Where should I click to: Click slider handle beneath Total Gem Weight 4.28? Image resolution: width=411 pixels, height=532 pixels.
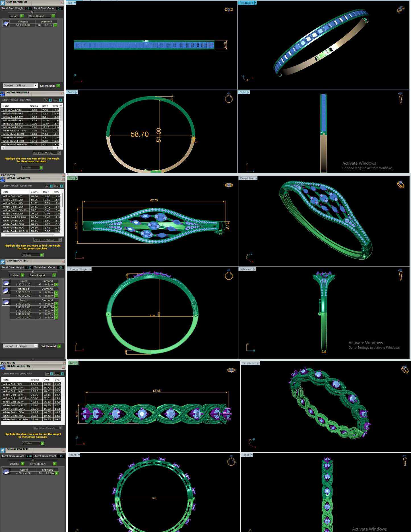[x=33, y=460]
